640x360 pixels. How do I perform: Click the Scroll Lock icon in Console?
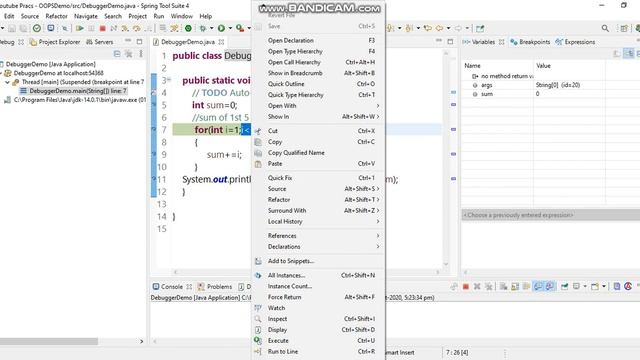(515, 287)
